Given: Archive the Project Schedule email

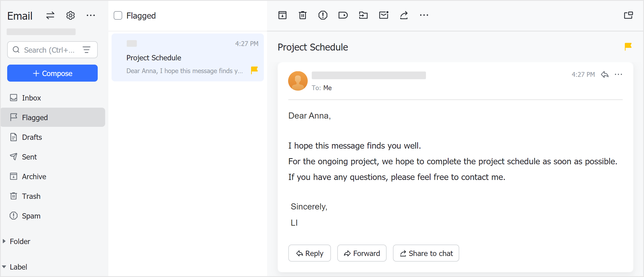Looking at the screenshot, I should pos(282,15).
